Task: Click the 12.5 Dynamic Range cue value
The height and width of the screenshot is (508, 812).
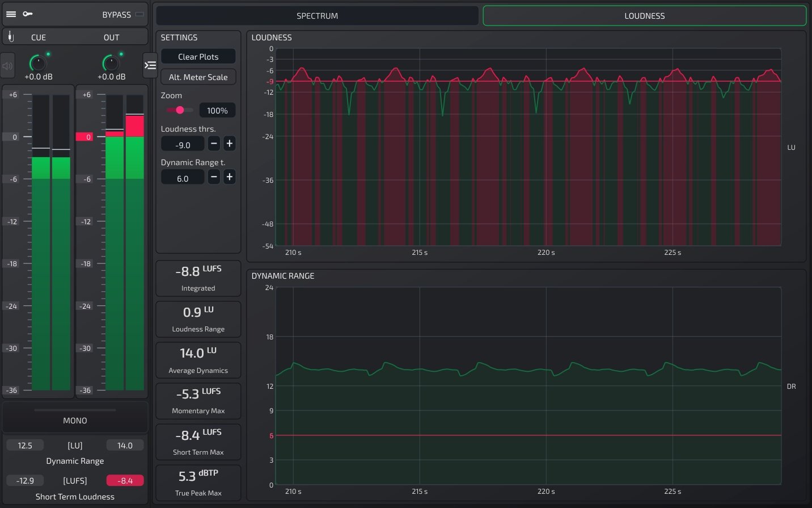Action: [25, 446]
